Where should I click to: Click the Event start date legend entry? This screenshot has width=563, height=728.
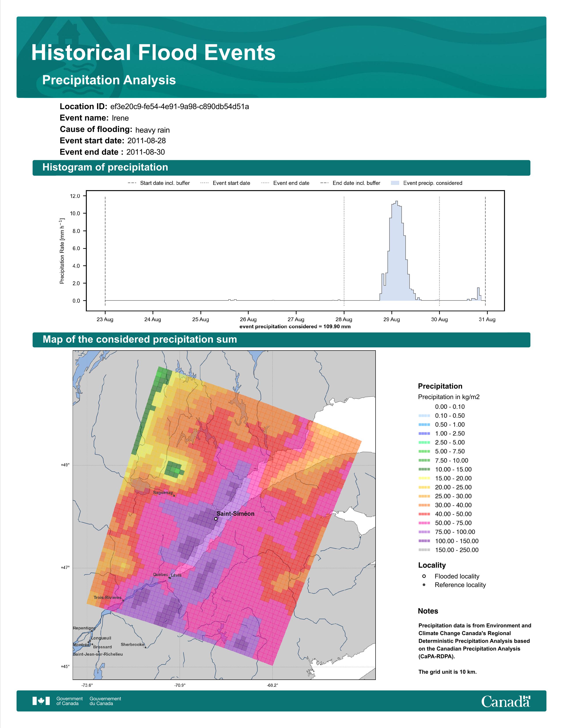pos(225,183)
